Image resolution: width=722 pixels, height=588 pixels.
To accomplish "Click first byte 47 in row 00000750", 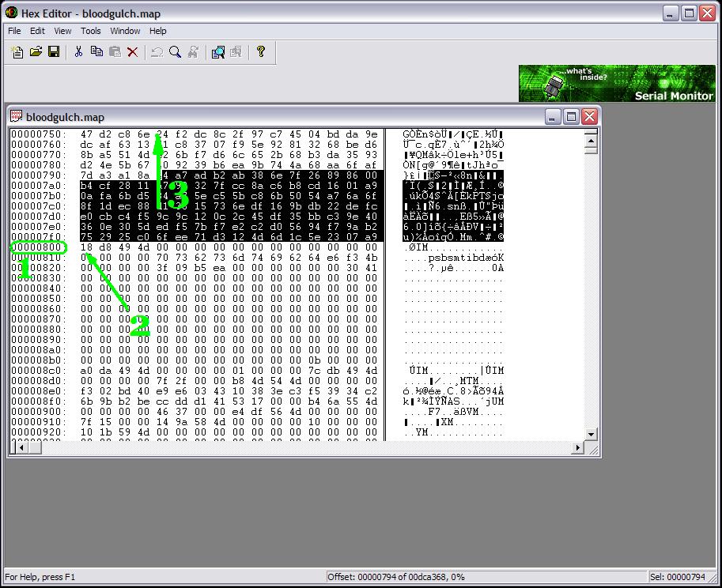I will coord(86,134).
